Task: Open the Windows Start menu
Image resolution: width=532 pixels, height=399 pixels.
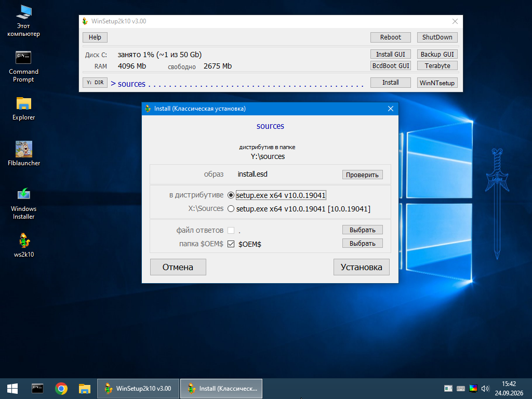Action: [x=12, y=389]
